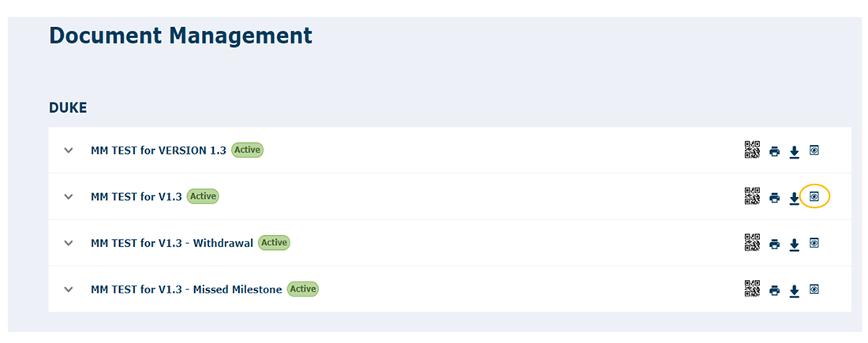Click the highlighted preview eye icon for MM TEST for V1.3
This screenshot has height=343, width=868.
(x=814, y=196)
